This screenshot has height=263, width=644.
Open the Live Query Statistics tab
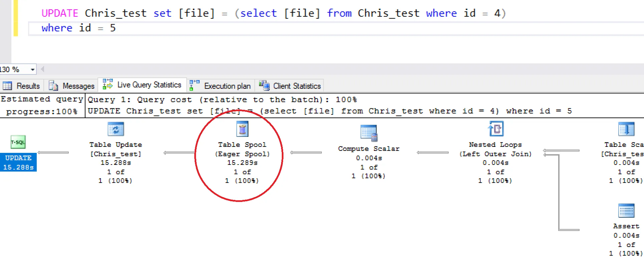[x=142, y=85]
